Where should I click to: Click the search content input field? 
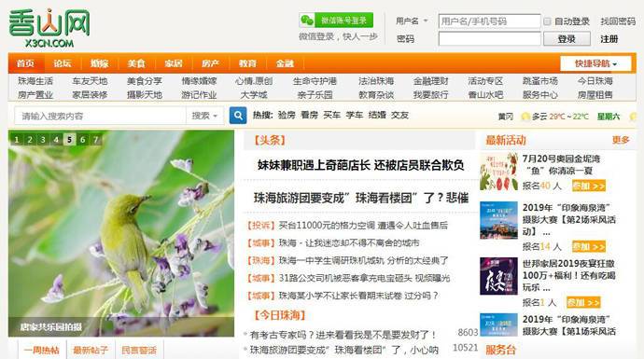[x=100, y=117]
